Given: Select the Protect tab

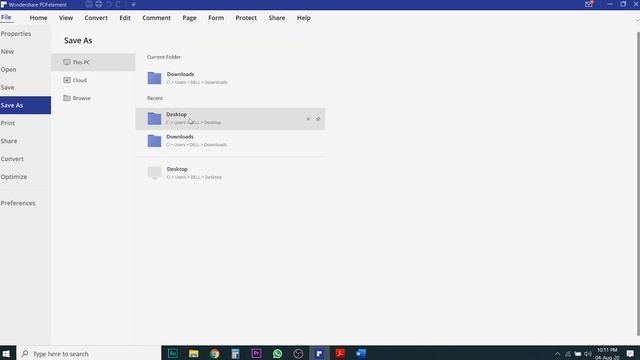Looking at the screenshot, I should tap(246, 18).
